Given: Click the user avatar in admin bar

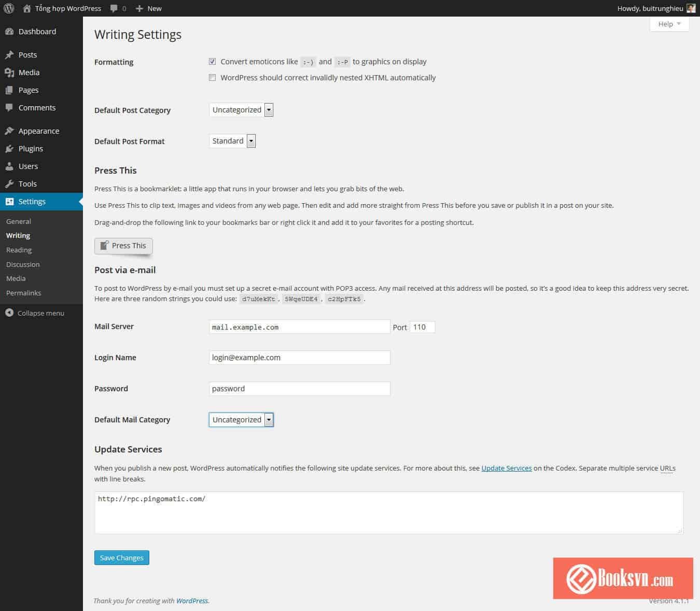Looking at the screenshot, I should 691,8.
